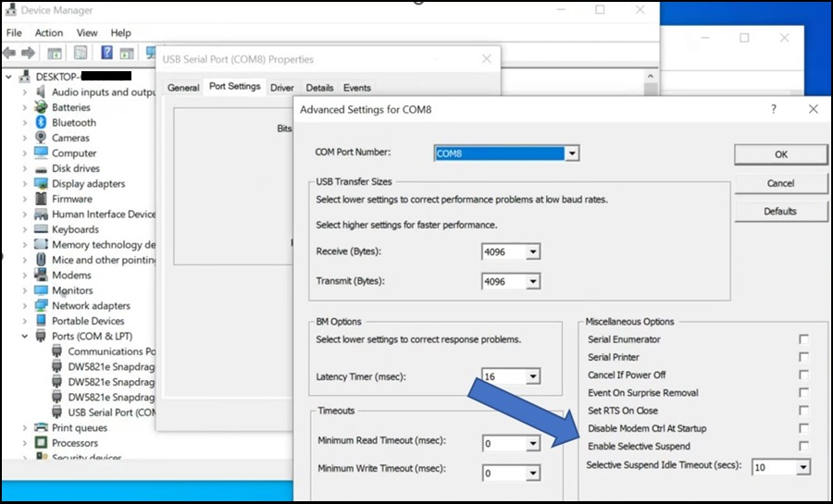The height and width of the screenshot is (504, 833).
Task: Check the Enable Selective Suspend box
Action: [803, 447]
